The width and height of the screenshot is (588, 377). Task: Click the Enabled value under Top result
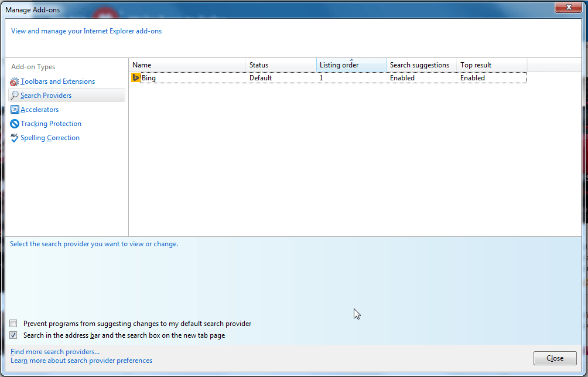[x=473, y=78]
